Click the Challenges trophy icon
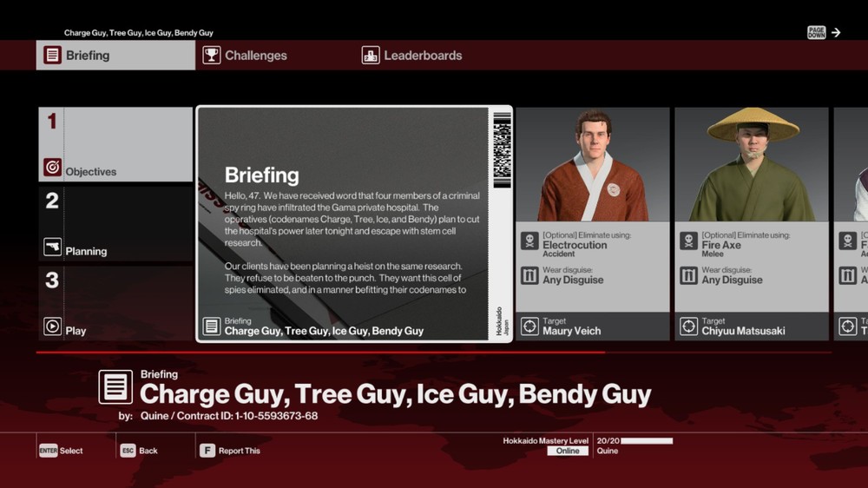The width and height of the screenshot is (868, 488). pyautogui.click(x=212, y=56)
